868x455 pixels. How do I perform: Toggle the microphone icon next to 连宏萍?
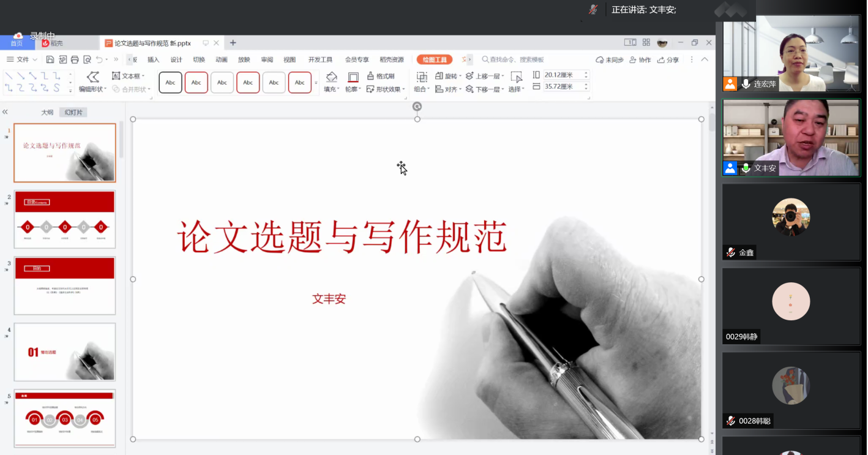746,84
